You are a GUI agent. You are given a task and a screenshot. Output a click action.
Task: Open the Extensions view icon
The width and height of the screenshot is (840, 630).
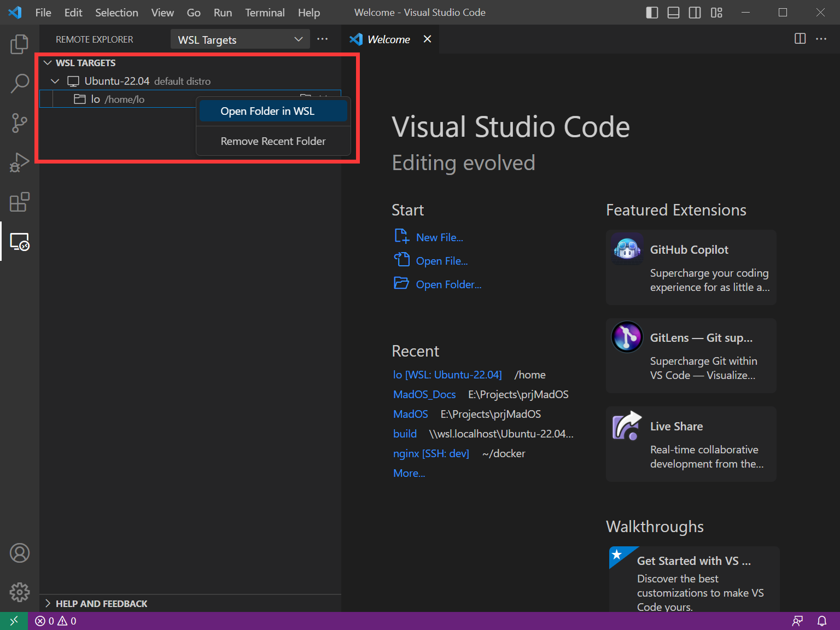pyautogui.click(x=20, y=202)
